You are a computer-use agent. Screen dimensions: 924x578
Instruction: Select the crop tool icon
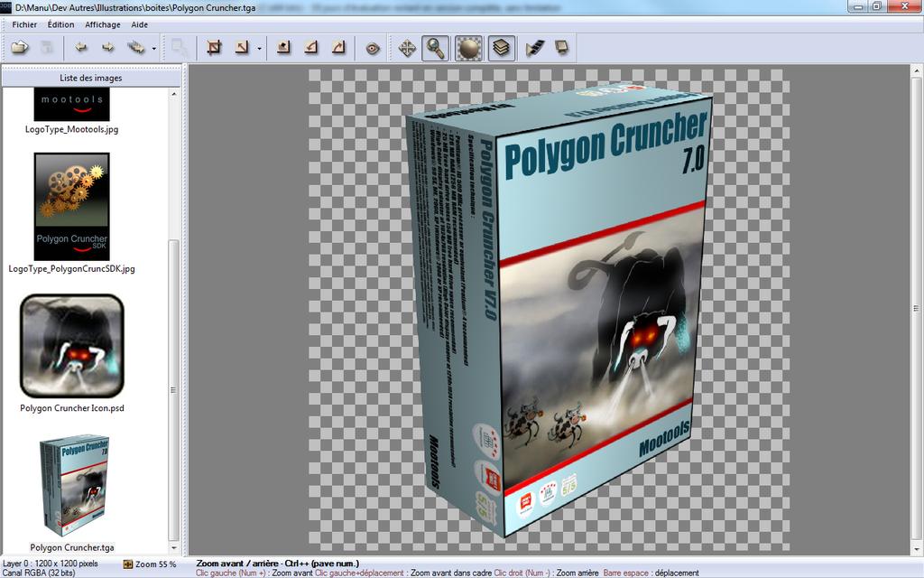tap(214, 47)
